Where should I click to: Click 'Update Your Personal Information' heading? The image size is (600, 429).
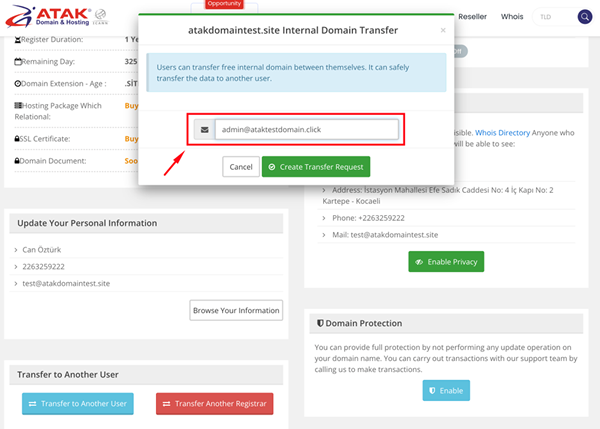(87, 223)
